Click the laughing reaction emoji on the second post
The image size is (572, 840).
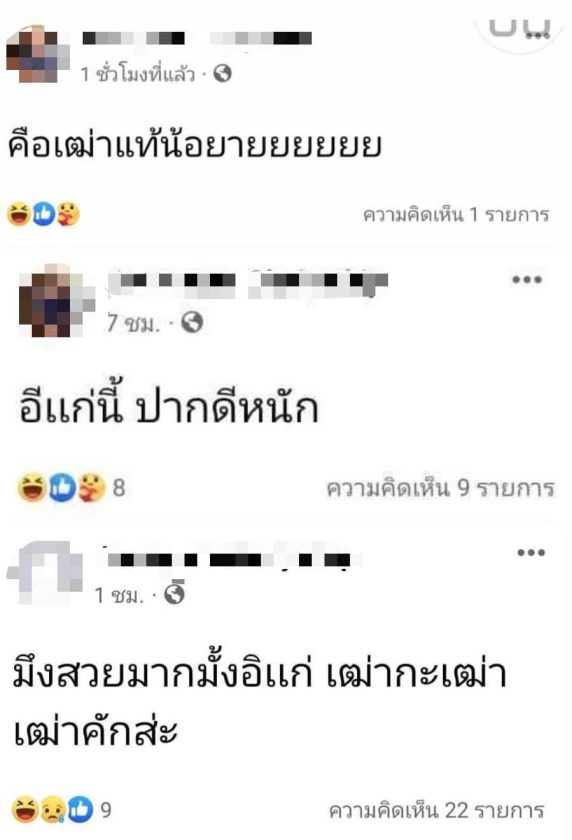32,488
